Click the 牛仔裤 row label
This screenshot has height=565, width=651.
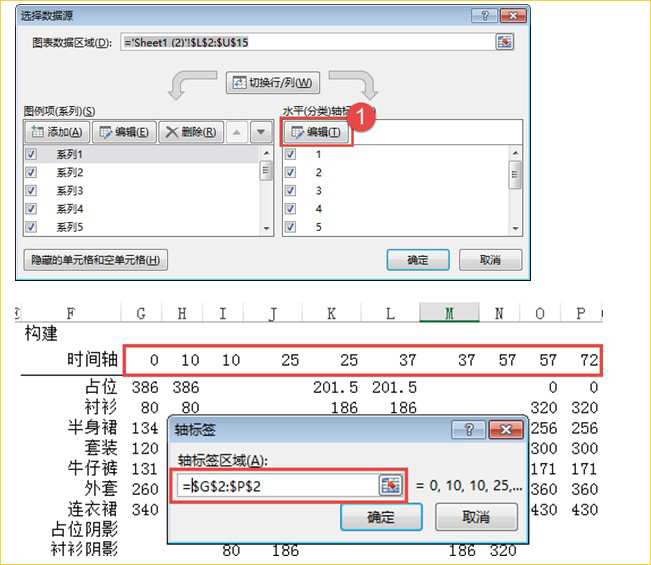[x=93, y=468]
